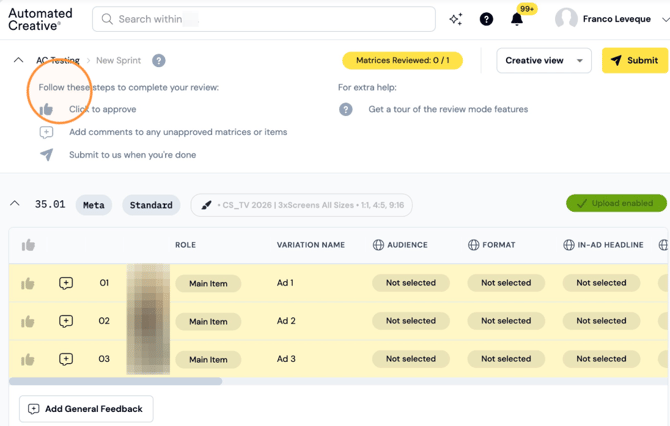Click the Upload enabled green button
670x426 pixels.
[x=616, y=203]
